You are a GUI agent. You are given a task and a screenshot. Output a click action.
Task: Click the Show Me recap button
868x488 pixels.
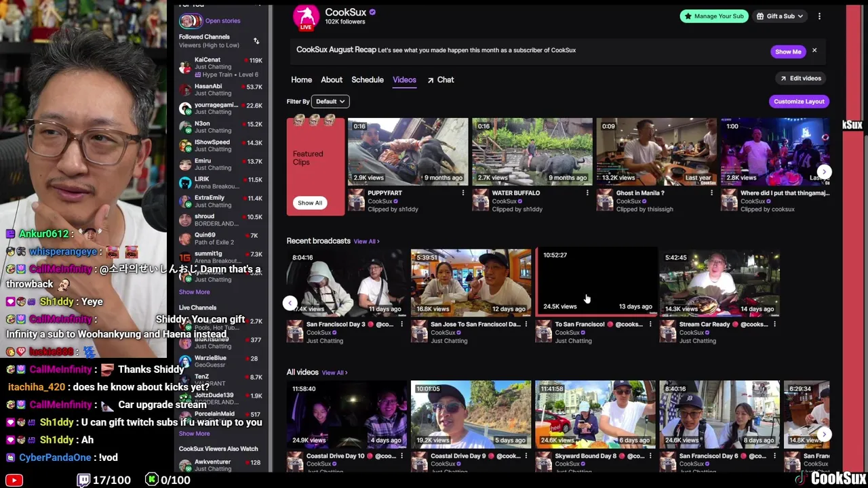coord(788,52)
